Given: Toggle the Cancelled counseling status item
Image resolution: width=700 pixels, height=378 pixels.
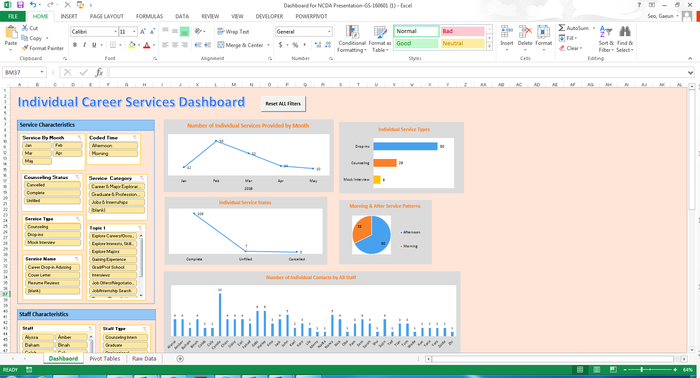Looking at the screenshot, I should 52,185.
